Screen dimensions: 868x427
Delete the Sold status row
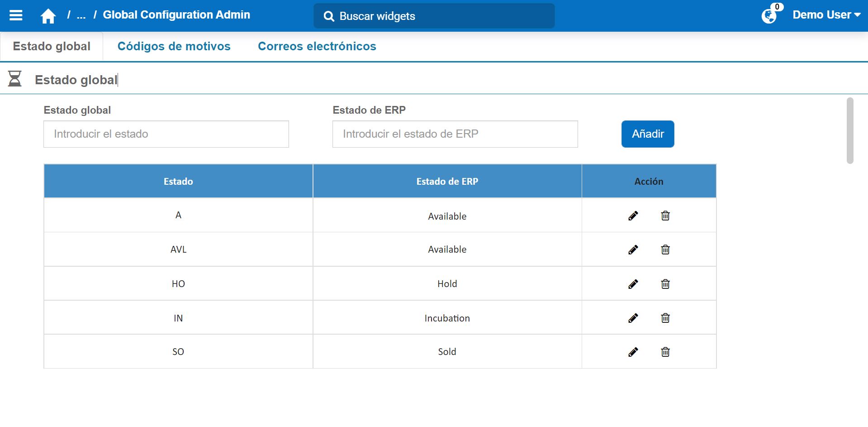pos(665,352)
